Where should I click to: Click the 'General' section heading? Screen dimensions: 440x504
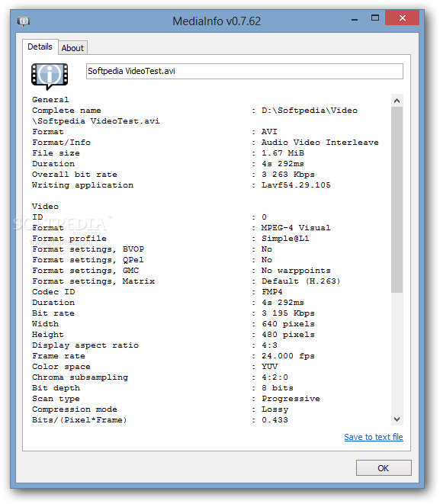50,100
